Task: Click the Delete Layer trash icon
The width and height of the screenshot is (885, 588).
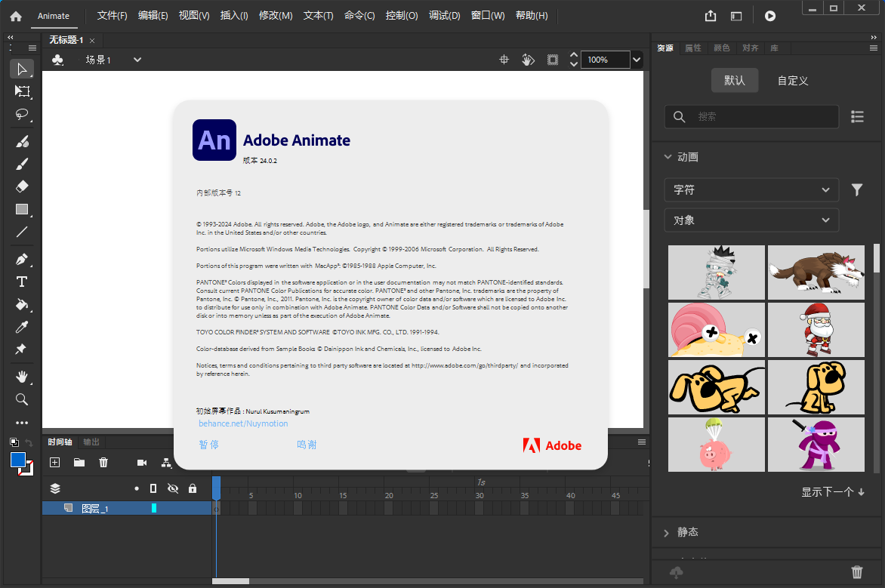Action: 103,462
